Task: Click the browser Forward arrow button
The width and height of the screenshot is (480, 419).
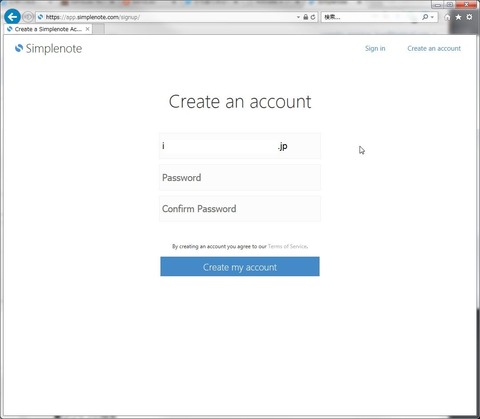Action: (28, 17)
